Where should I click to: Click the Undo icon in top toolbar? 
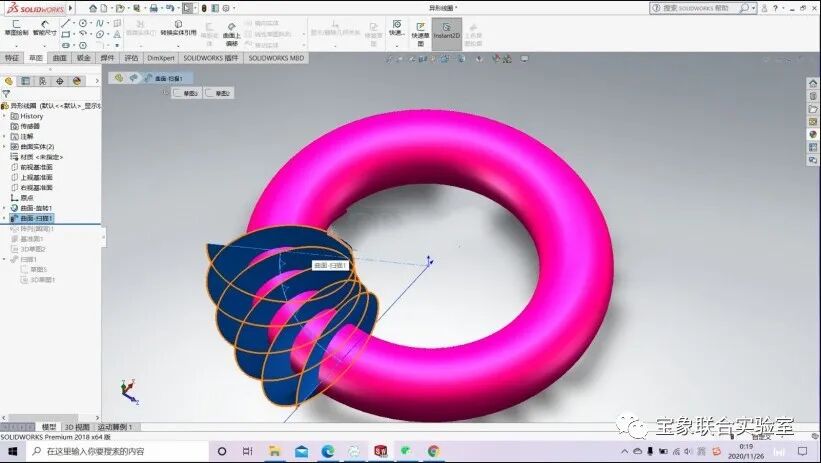170,8
